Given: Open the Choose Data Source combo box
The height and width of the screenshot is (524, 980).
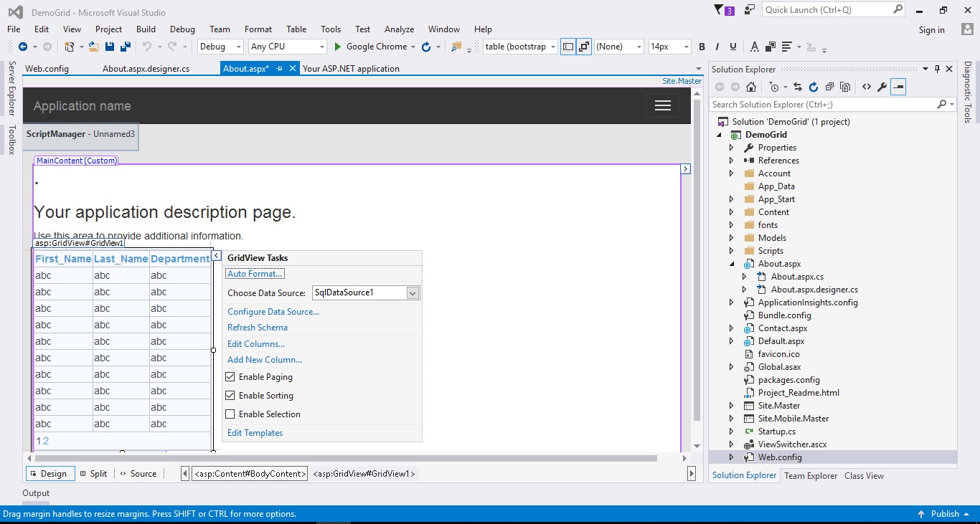Looking at the screenshot, I should click(366, 292).
